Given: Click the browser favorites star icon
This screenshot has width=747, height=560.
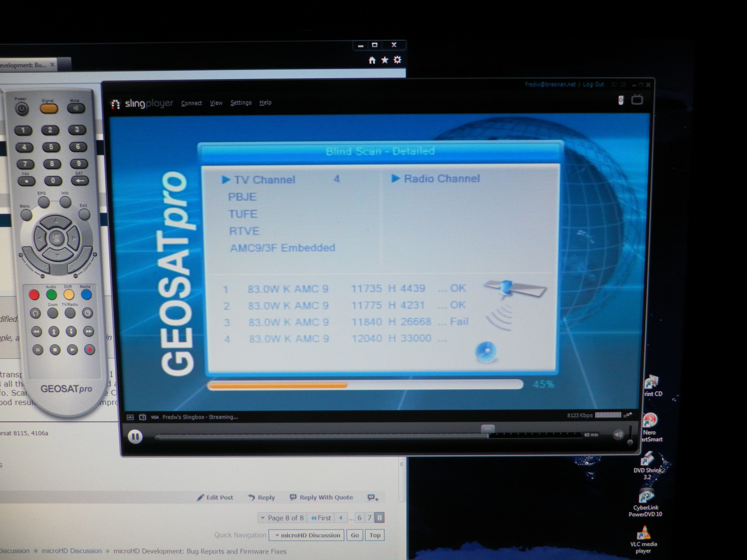Looking at the screenshot, I should [x=385, y=60].
